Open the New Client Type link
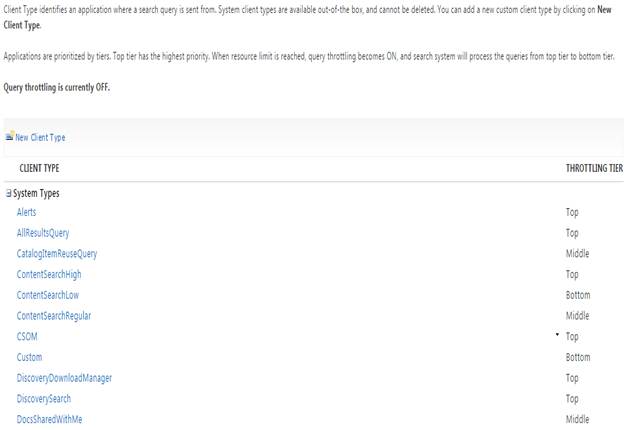This screenshot has width=624, height=430. pyautogui.click(x=40, y=138)
